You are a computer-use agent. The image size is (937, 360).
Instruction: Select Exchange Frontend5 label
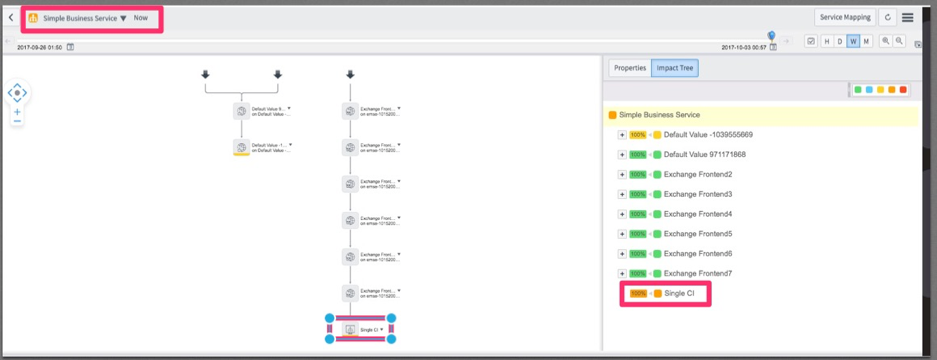(698, 234)
